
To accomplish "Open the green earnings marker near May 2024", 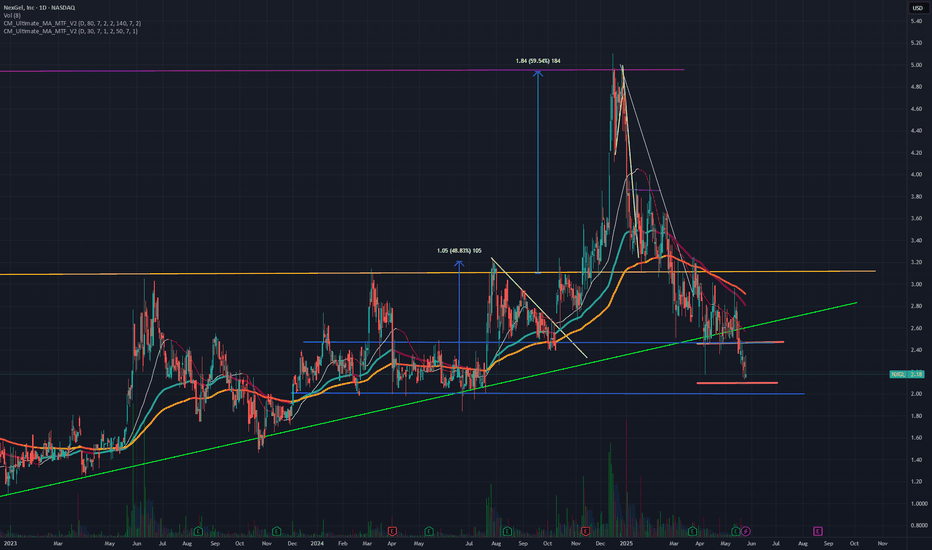I will tap(429, 531).
